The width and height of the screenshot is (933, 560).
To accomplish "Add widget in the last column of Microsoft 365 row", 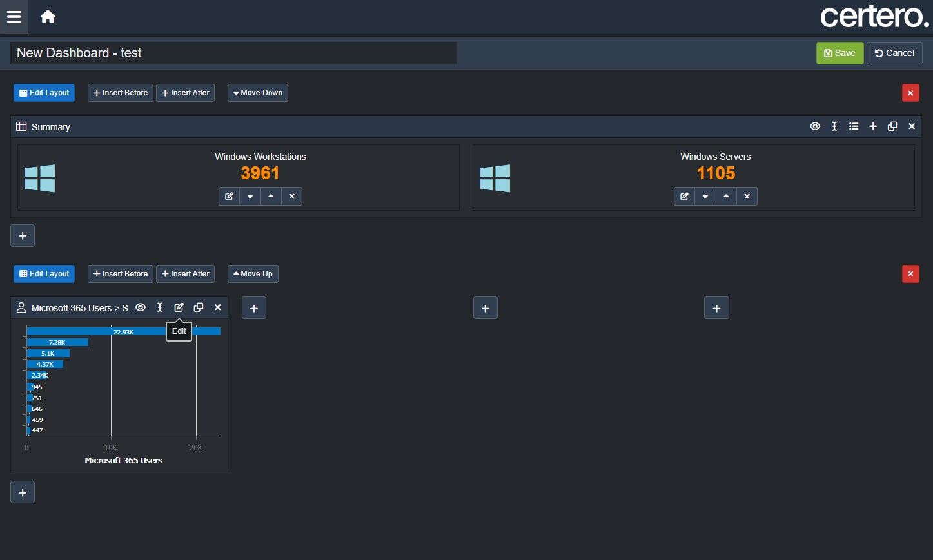I will click(716, 309).
